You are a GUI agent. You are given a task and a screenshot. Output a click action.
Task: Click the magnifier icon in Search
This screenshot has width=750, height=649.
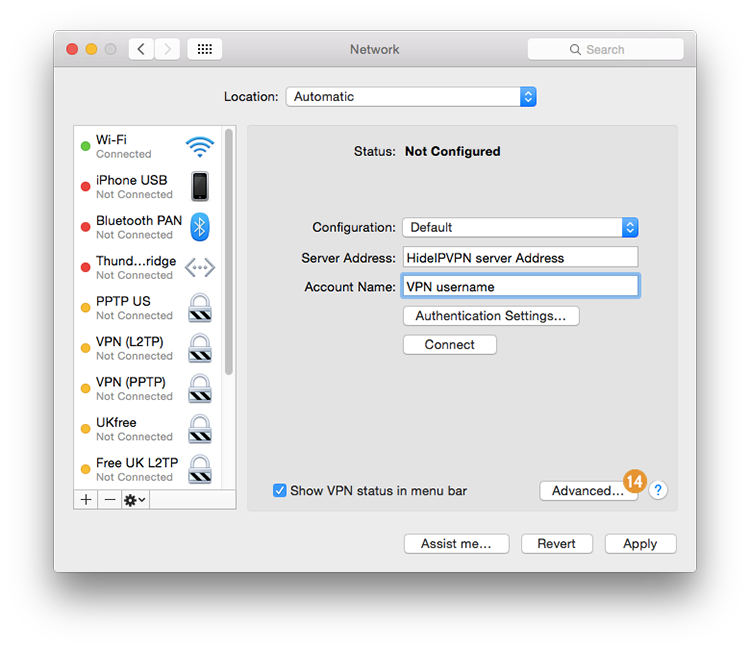pyautogui.click(x=575, y=49)
